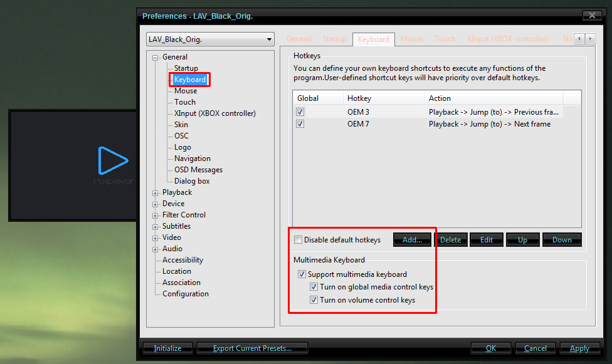Switch to the Mouse tab
Image resolution: width=612 pixels, height=364 pixels.
point(412,39)
